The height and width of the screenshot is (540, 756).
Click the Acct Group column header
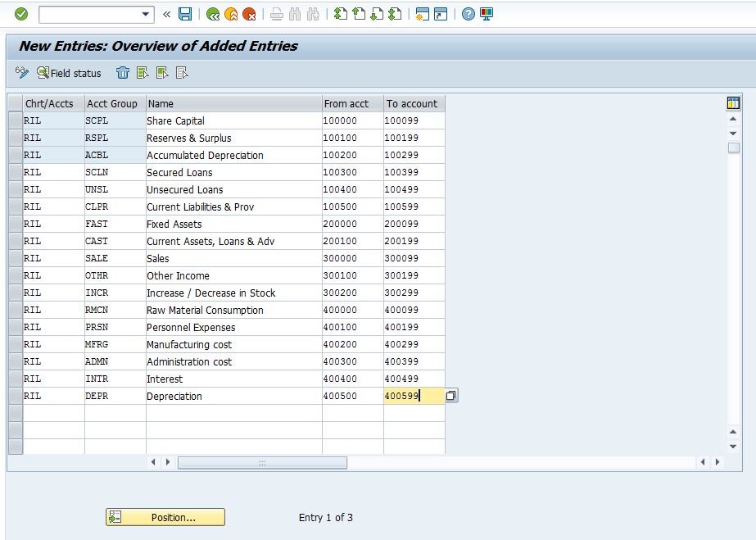click(115, 104)
